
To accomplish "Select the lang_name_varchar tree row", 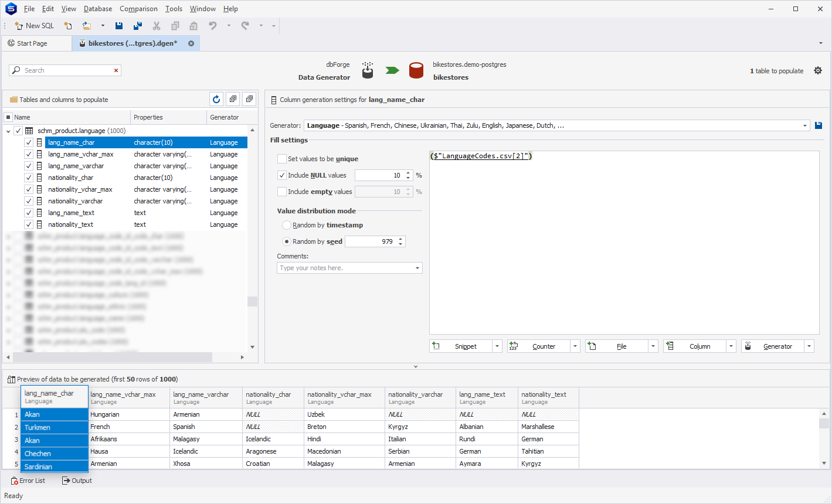I will [146, 166].
